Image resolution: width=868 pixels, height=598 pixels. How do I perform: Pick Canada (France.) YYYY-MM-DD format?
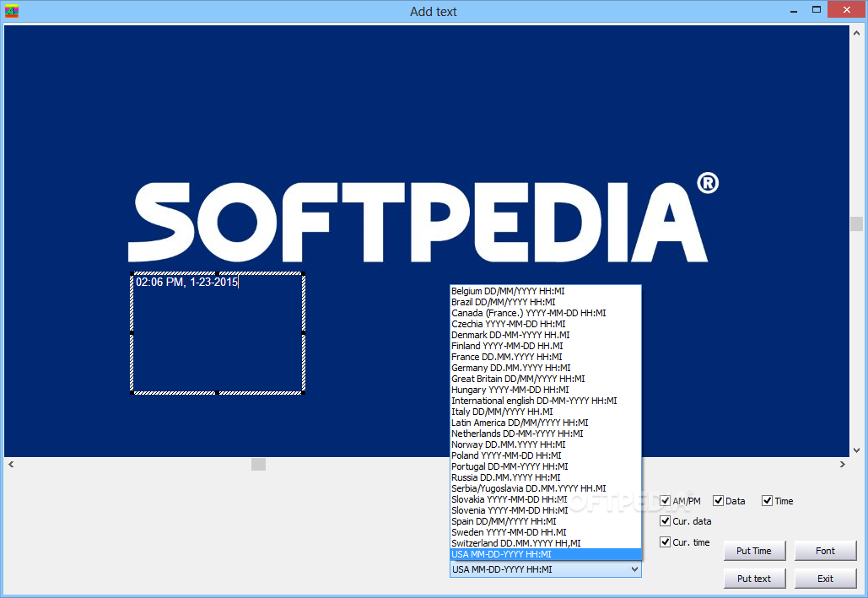[545, 314]
